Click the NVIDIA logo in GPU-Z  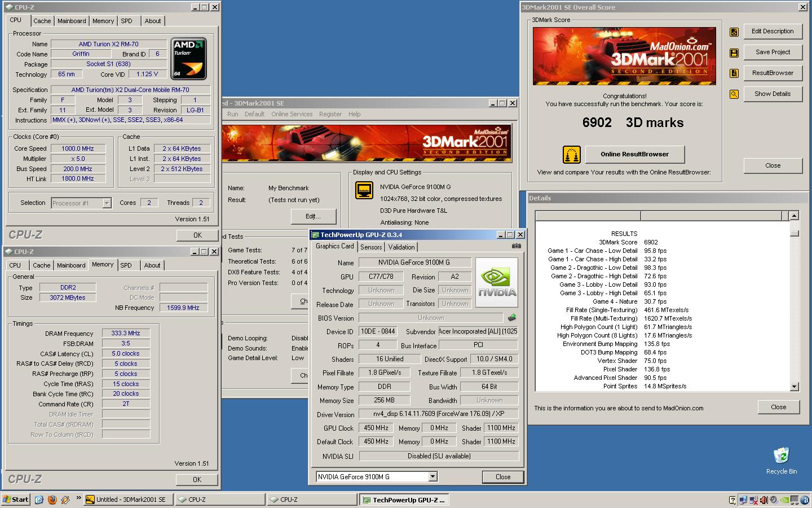(x=497, y=282)
